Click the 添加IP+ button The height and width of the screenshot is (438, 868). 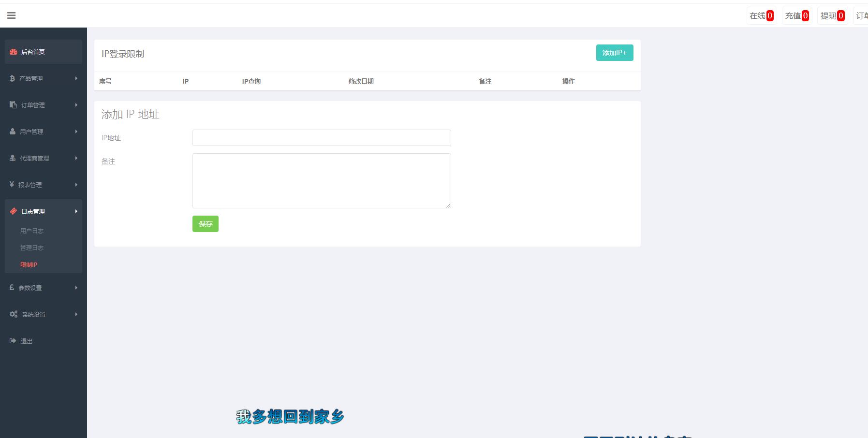[x=614, y=53]
